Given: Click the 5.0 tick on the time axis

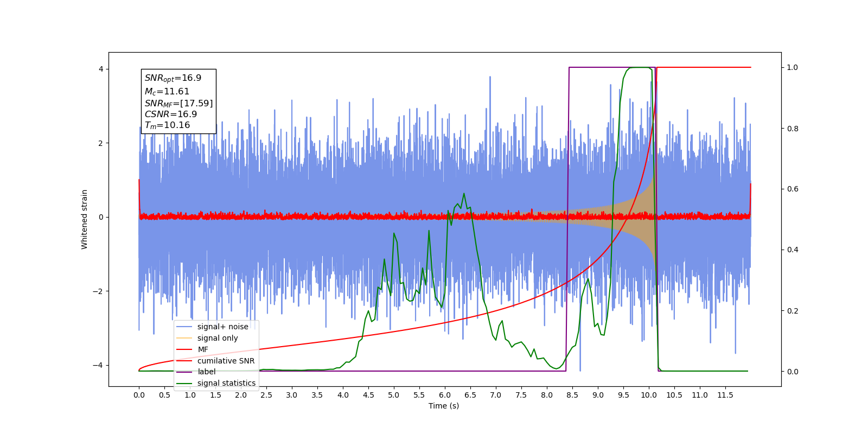Looking at the screenshot, I should [394, 395].
